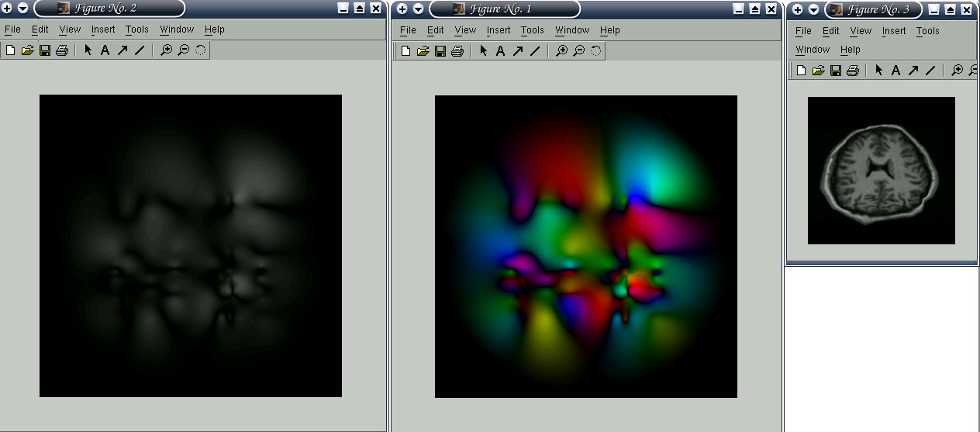Screen dimensions: 980x432
Task: Open View menu in Figure No. 3
Action: (861, 31)
